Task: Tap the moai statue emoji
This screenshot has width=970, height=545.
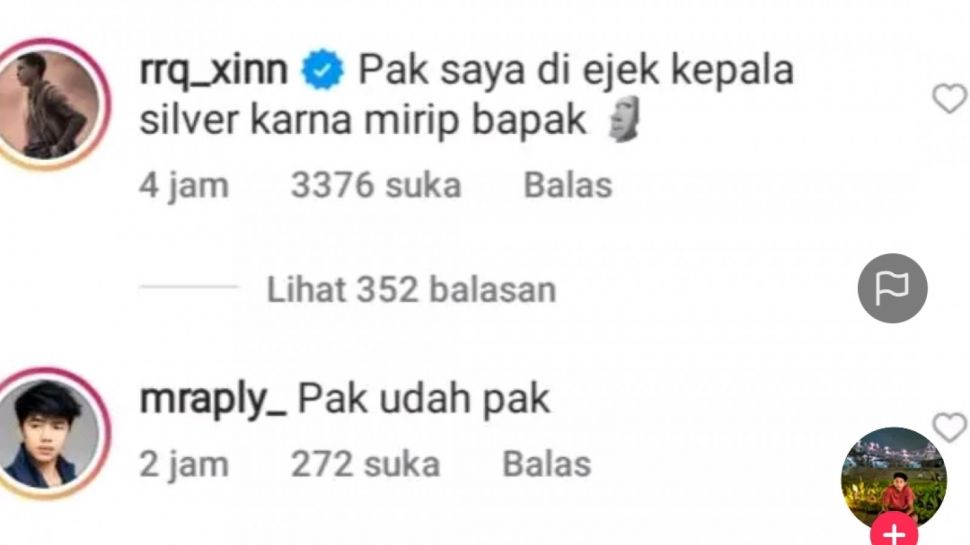Action: pos(624,119)
